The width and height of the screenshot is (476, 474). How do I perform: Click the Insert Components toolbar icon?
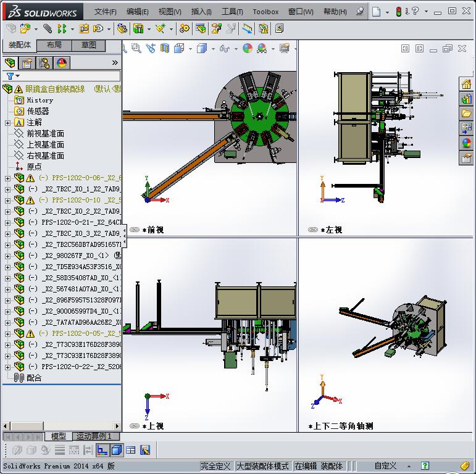click(x=25, y=29)
